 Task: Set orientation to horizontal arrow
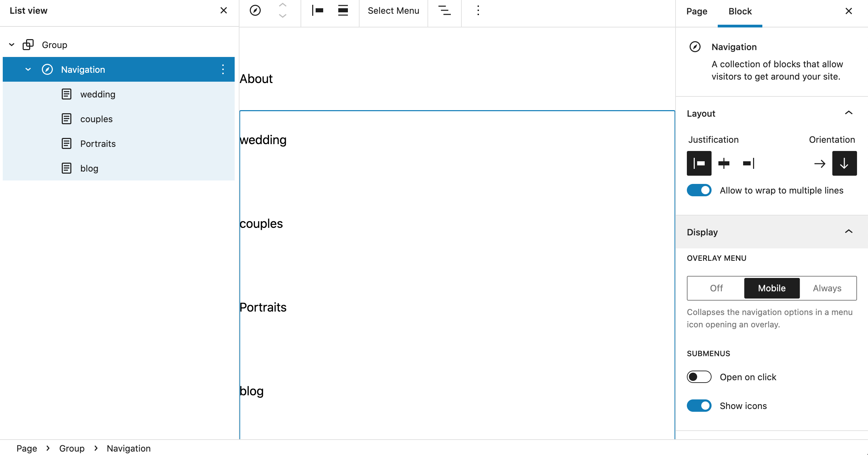coord(820,163)
